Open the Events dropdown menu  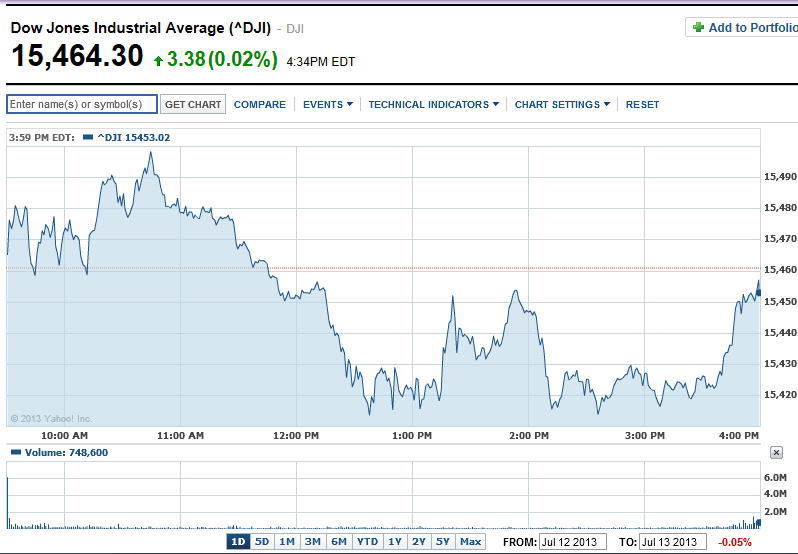click(327, 105)
